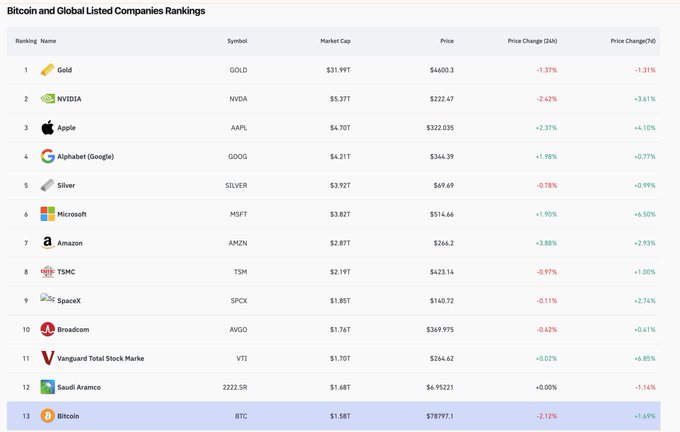The height and width of the screenshot is (432, 680).
Task: Click the Broadcom logo icon
Action: pyautogui.click(x=48, y=329)
